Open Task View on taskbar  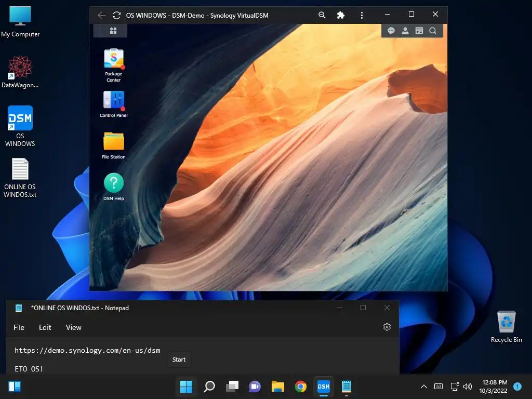(232, 387)
